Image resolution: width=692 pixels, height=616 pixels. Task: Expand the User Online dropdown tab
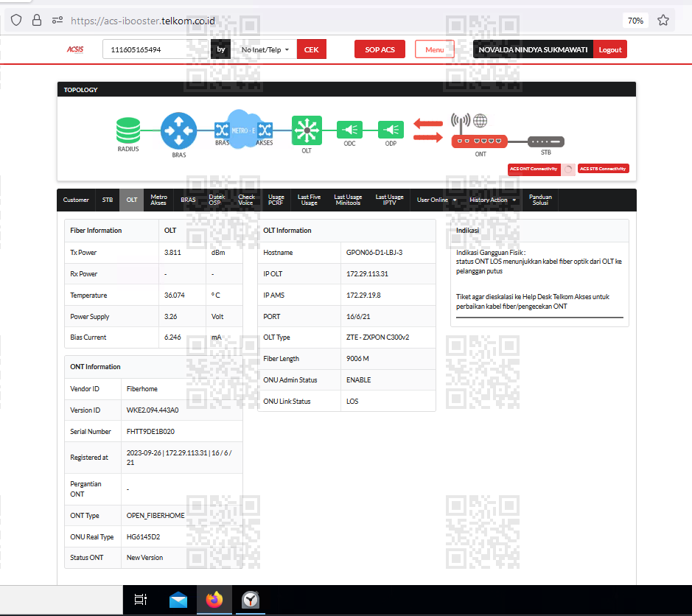coord(436,200)
